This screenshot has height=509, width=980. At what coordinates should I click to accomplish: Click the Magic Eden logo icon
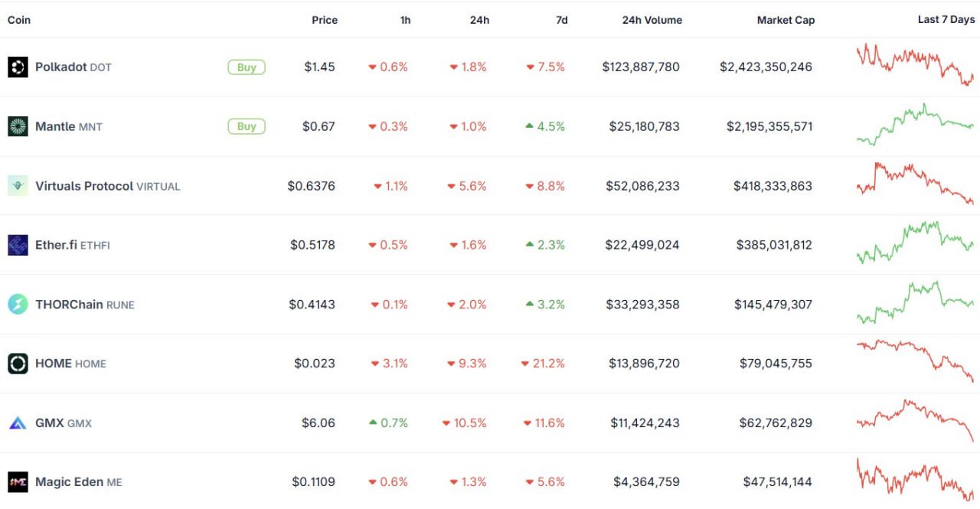pyautogui.click(x=18, y=482)
